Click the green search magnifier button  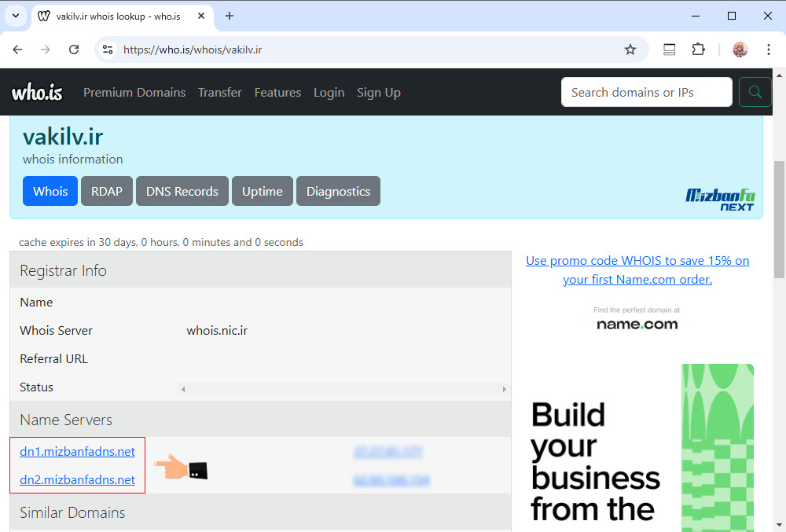[755, 92]
